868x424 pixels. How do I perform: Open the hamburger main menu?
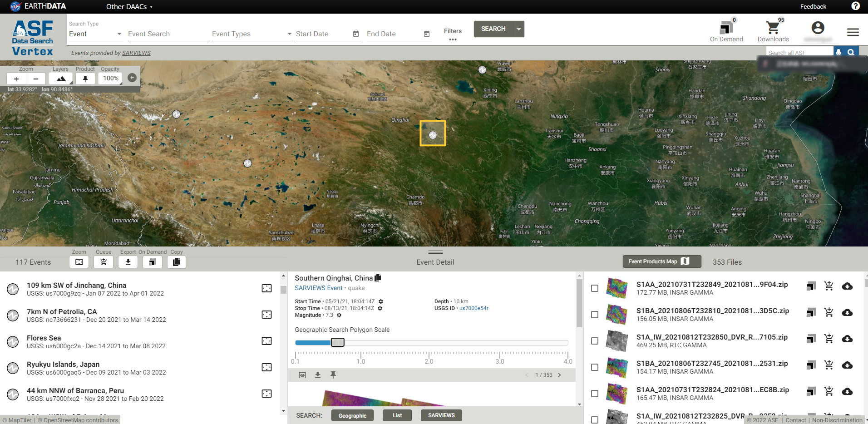coord(853,32)
